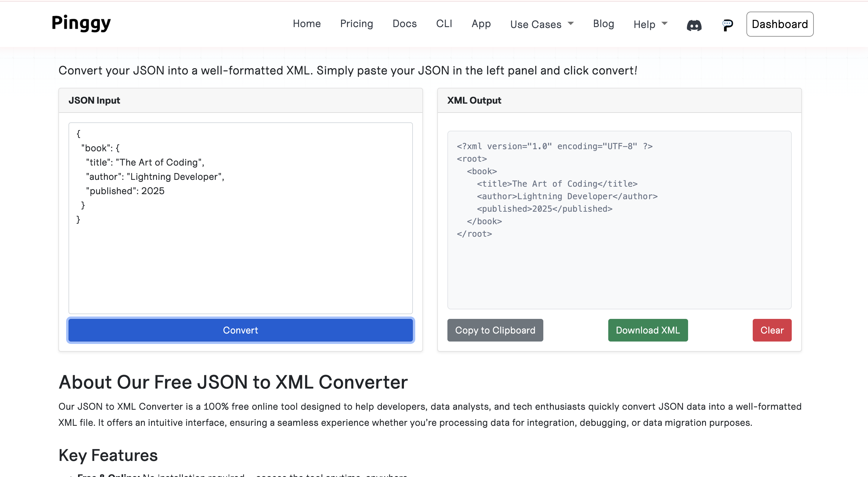Click the 'Convert your JSON into a well-formatted XML' intro text
The height and width of the screenshot is (477, 868).
click(x=348, y=70)
